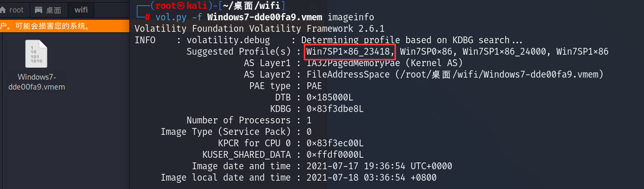Click the home icon in the root breadcrumb

(3, 10)
